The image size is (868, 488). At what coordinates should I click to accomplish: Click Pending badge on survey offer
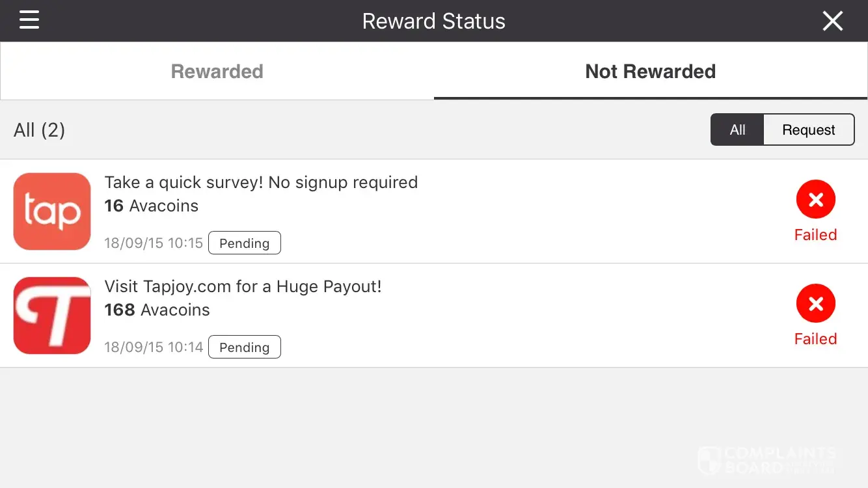[x=244, y=243]
